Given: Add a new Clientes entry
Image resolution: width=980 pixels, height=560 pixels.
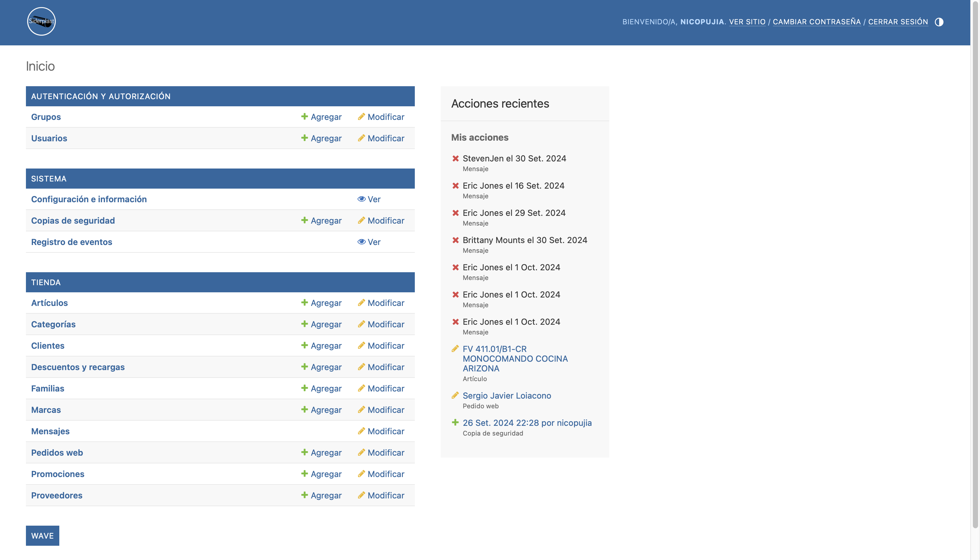Looking at the screenshot, I should click(321, 346).
